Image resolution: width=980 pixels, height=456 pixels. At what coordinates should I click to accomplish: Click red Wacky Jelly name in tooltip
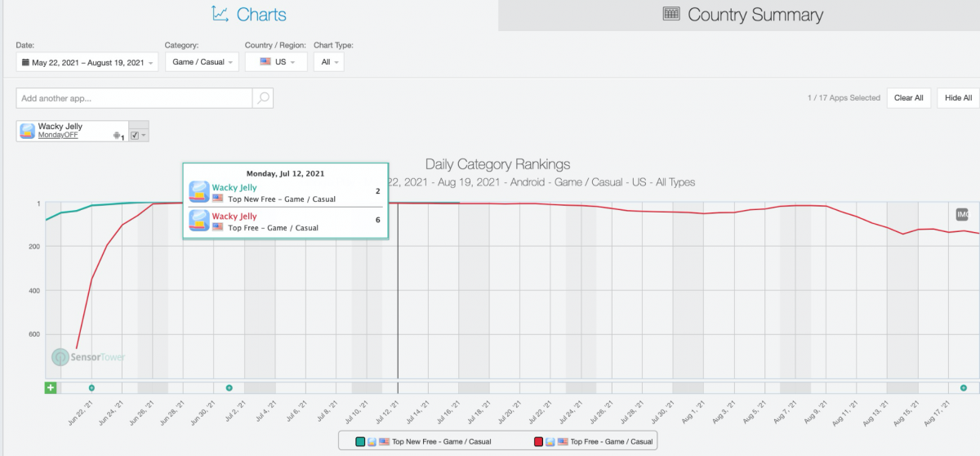(234, 217)
